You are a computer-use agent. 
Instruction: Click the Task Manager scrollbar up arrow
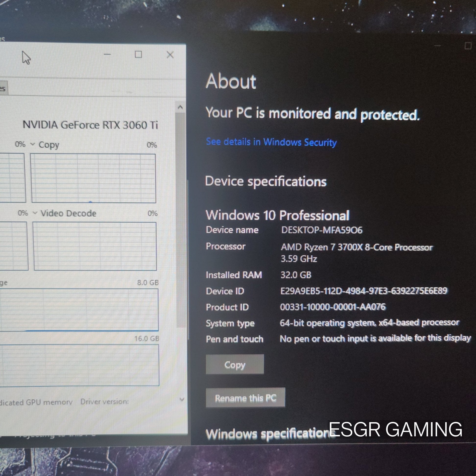180,107
